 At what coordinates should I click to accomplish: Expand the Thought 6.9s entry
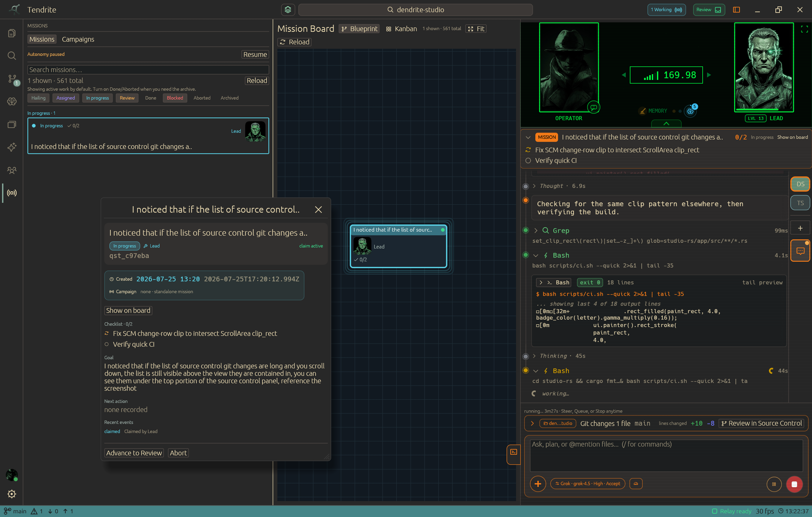click(534, 186)
